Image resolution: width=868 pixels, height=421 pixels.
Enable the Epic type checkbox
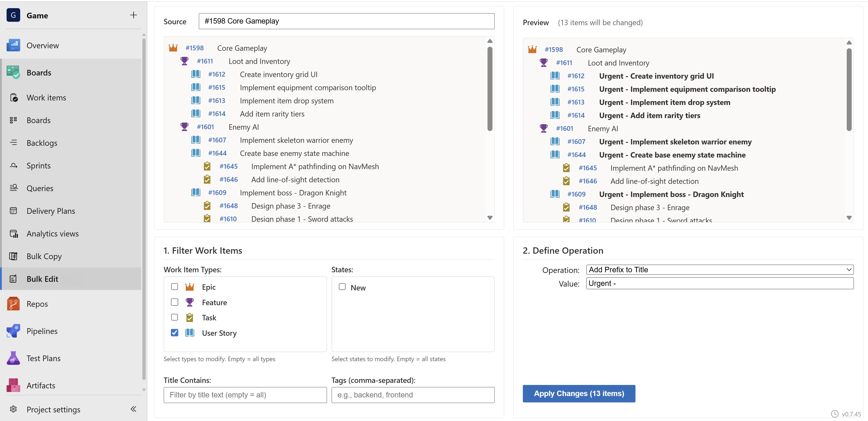click(x=175, y=287)
